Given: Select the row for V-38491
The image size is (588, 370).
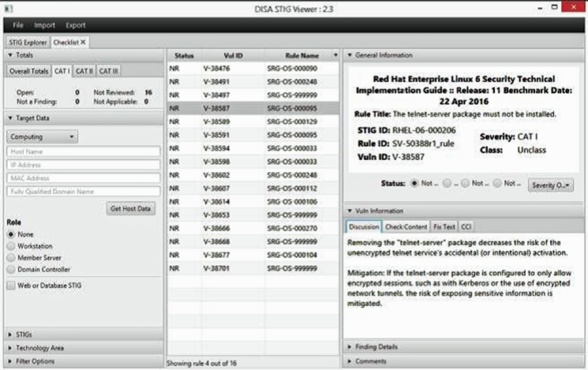Looking at the screenshot, I should click(253, 82).
